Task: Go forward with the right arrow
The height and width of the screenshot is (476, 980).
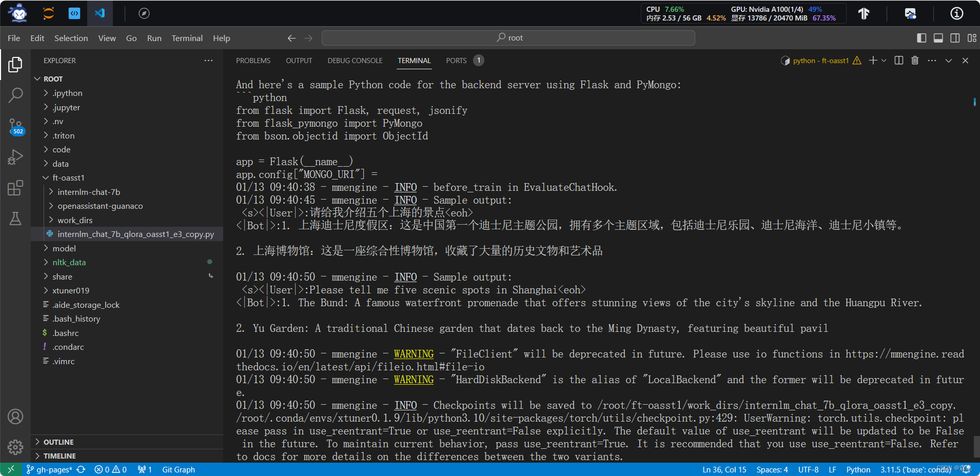Action: 308,38
